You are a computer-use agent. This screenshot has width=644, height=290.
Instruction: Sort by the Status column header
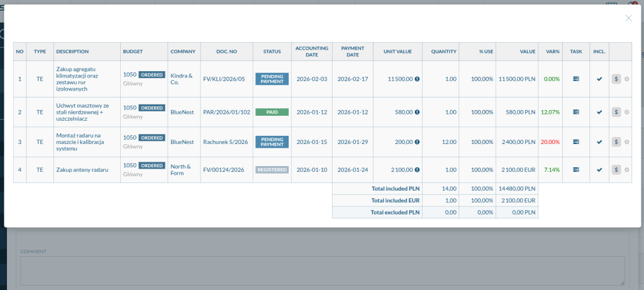[272, 52]
